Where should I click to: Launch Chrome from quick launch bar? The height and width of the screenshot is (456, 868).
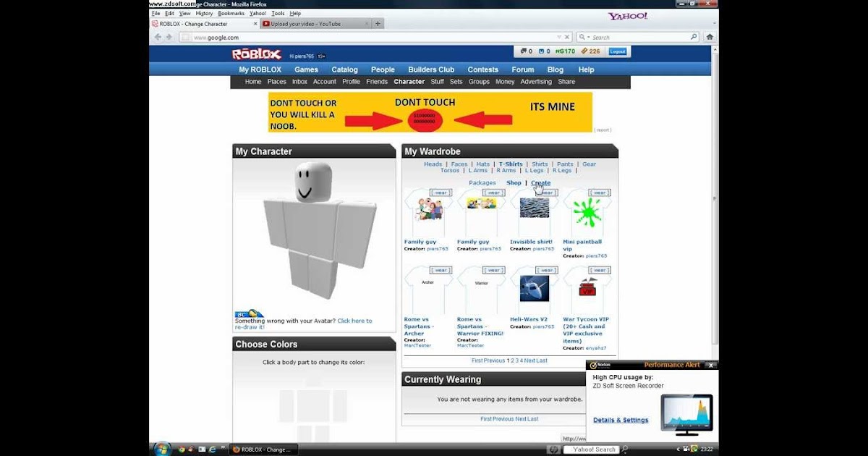181,449
